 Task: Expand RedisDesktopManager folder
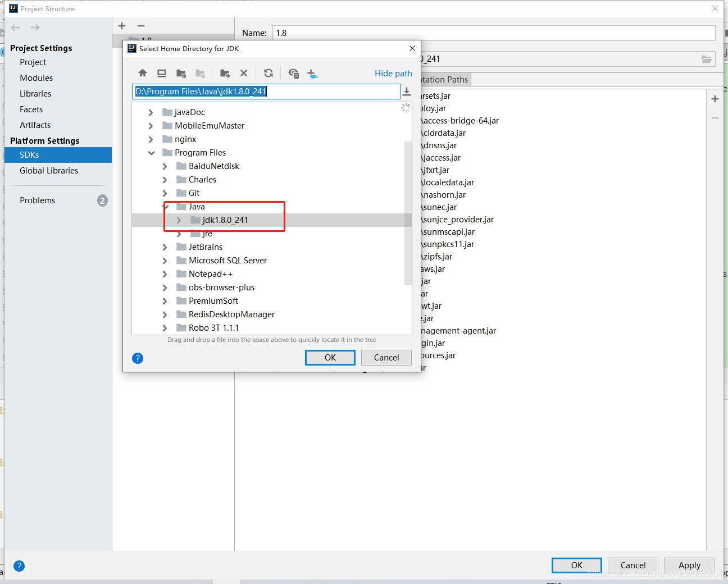tap(165, 314)
